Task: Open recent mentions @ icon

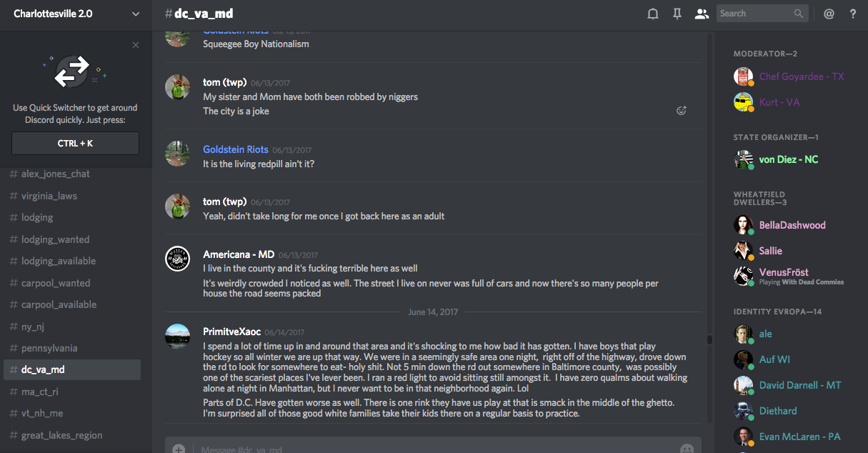Action: click(829, 14)
